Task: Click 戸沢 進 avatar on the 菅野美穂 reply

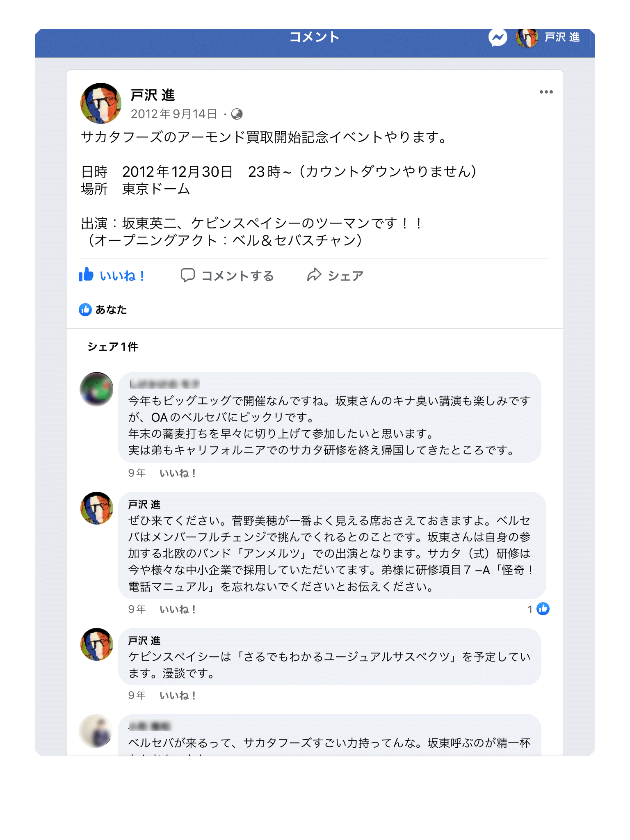Action: [x=97, y=508]
